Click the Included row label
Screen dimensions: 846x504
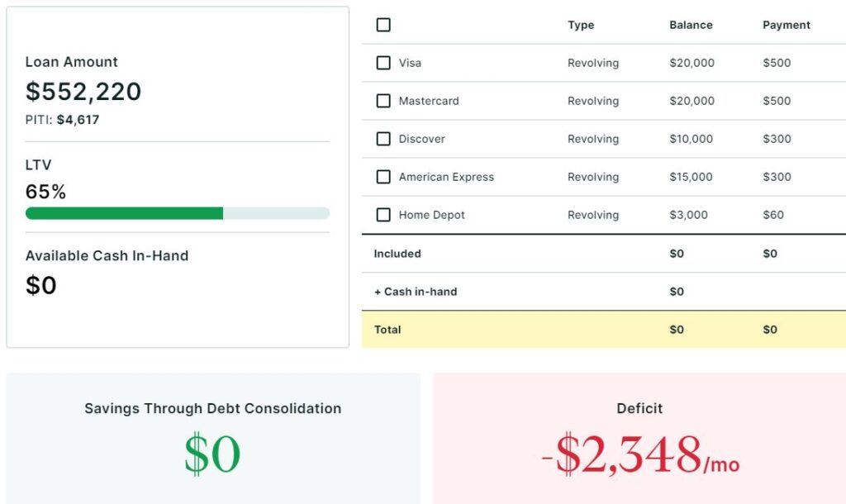[397, 254]
